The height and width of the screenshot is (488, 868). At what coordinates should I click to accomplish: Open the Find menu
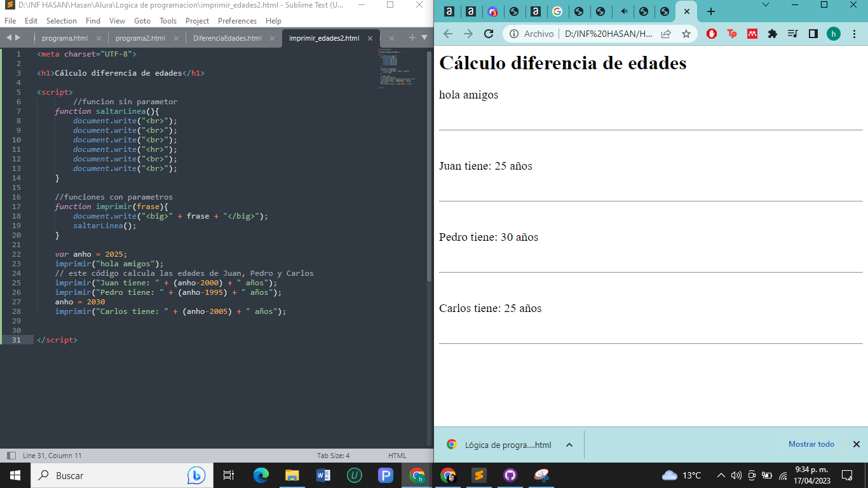coord(93,20)
